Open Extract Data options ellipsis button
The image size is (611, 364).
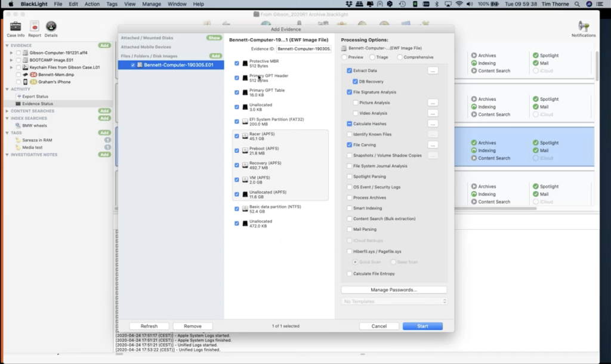point(433,70)
